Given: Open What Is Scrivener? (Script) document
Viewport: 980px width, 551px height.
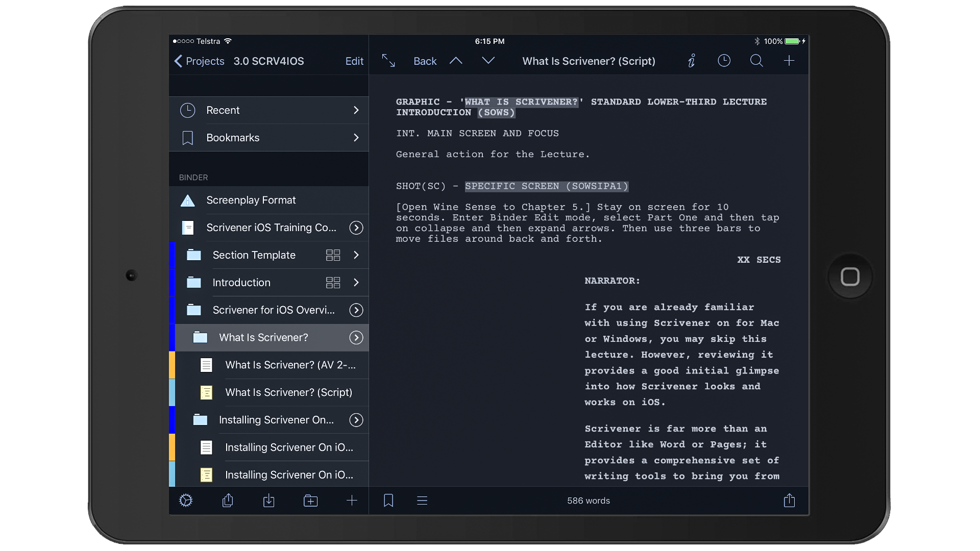Looking at the screenshot, I should pos(269,392).
